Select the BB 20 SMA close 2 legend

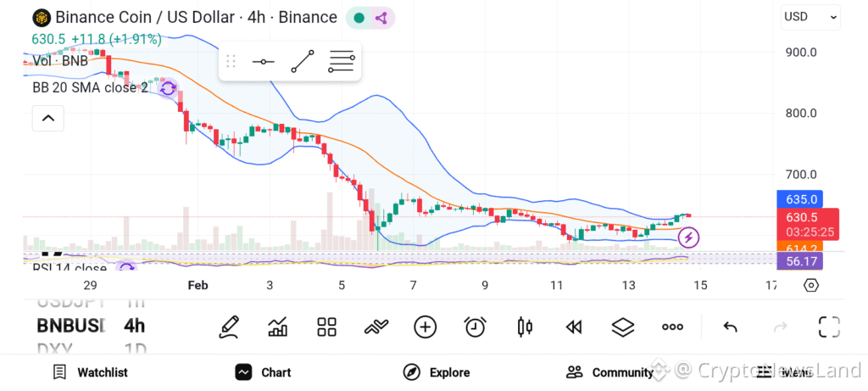point(90,87)
